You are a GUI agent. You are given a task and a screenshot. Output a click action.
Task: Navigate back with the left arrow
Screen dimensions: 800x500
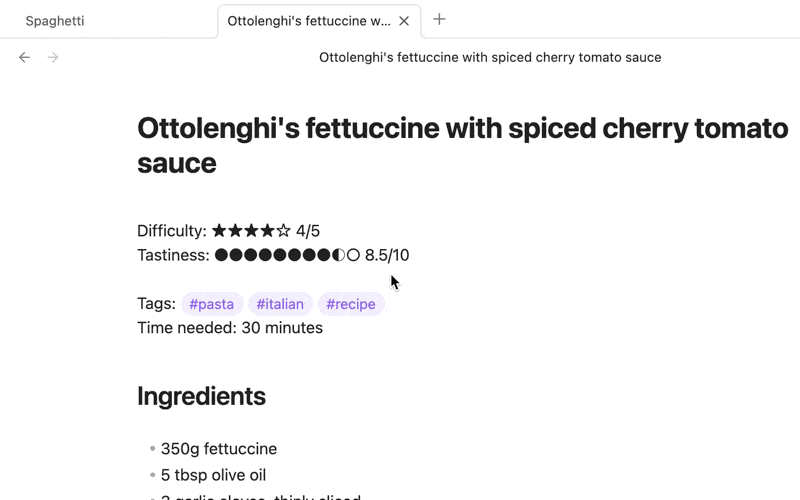click(24, 57)
